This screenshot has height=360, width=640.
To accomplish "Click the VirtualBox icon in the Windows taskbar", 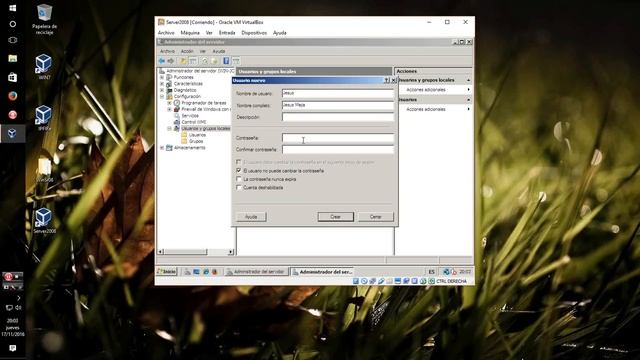I will pyautogui.click(x=13, y=133).
